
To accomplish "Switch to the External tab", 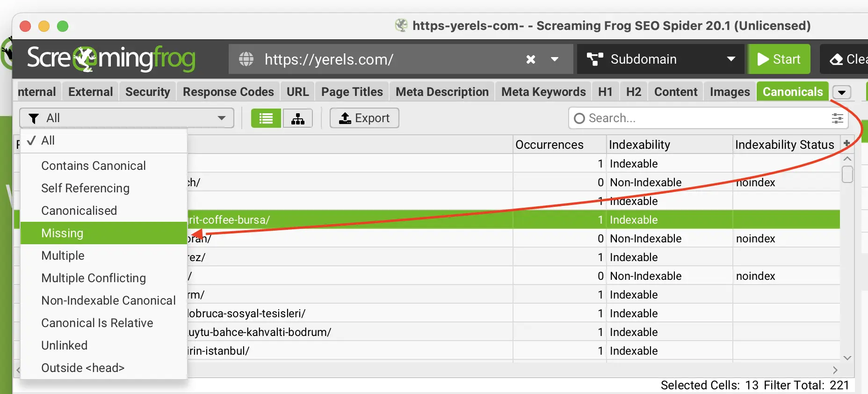I will click(91, 92).
